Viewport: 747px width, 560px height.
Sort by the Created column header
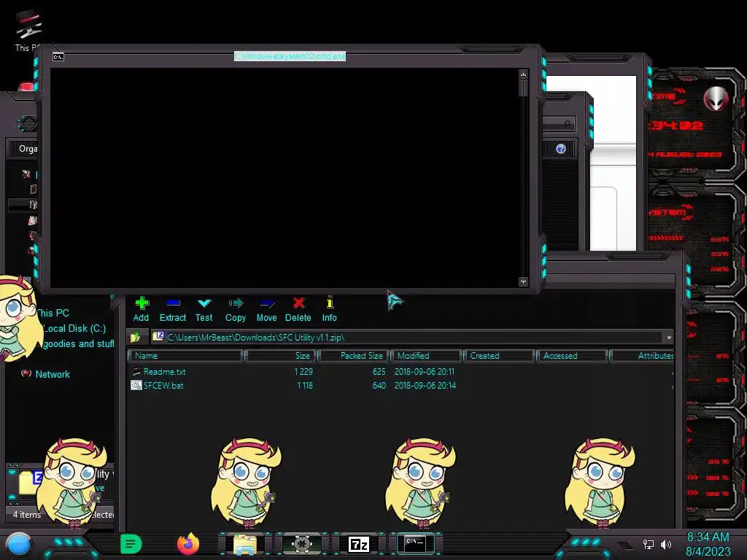click(x=499, y=356)
